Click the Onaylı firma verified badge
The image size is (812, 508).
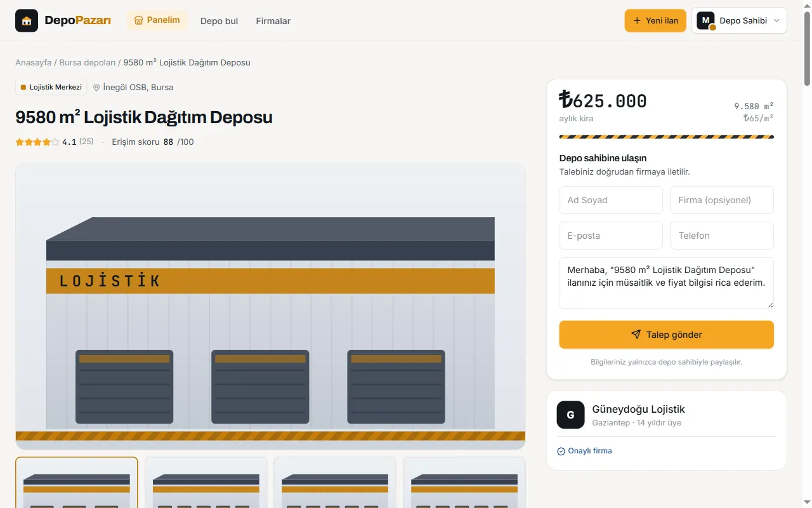584,451
